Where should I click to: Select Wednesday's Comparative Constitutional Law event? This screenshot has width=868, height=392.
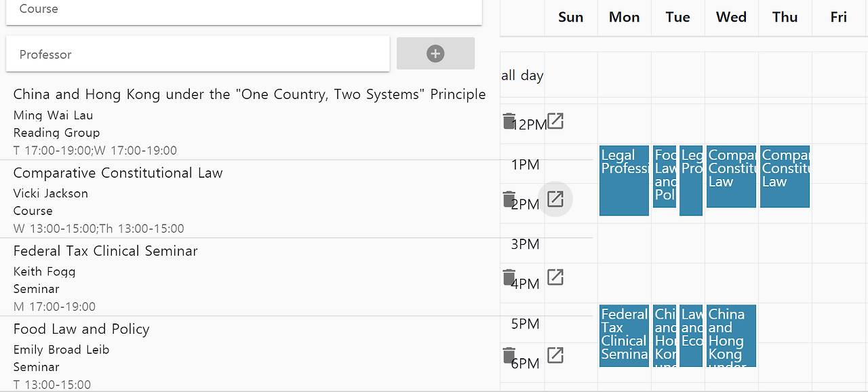(731, 176)
